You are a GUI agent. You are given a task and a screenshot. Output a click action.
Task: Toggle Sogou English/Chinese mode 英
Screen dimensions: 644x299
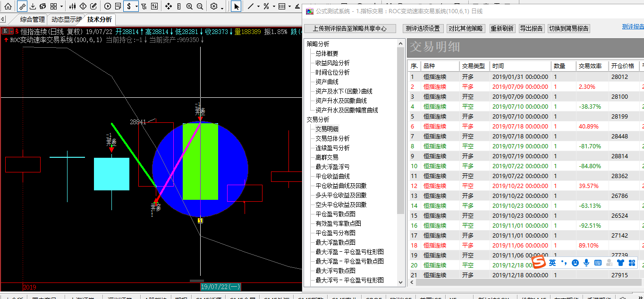click(x=552, y=263)
